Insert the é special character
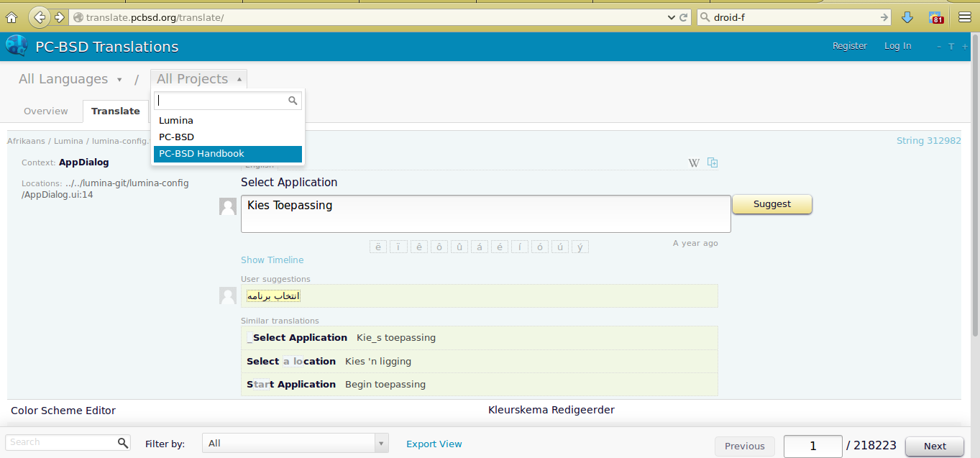 pos(500,247)
